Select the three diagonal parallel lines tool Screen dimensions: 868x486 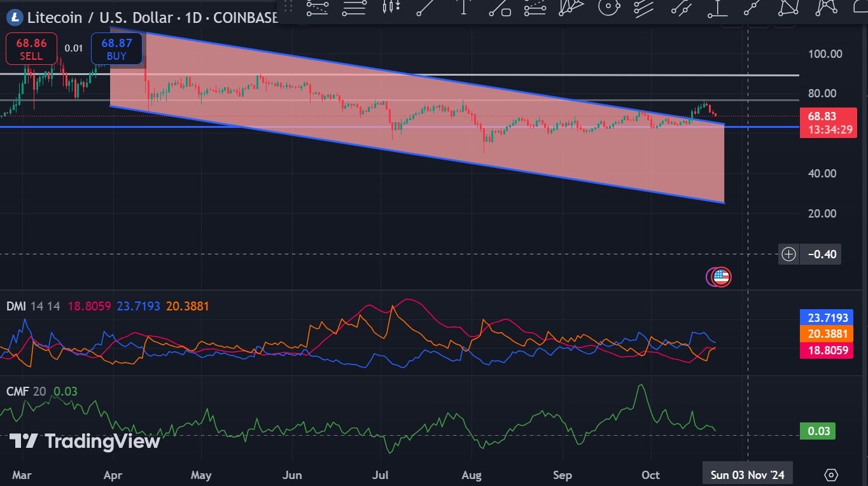pos(644,8)
